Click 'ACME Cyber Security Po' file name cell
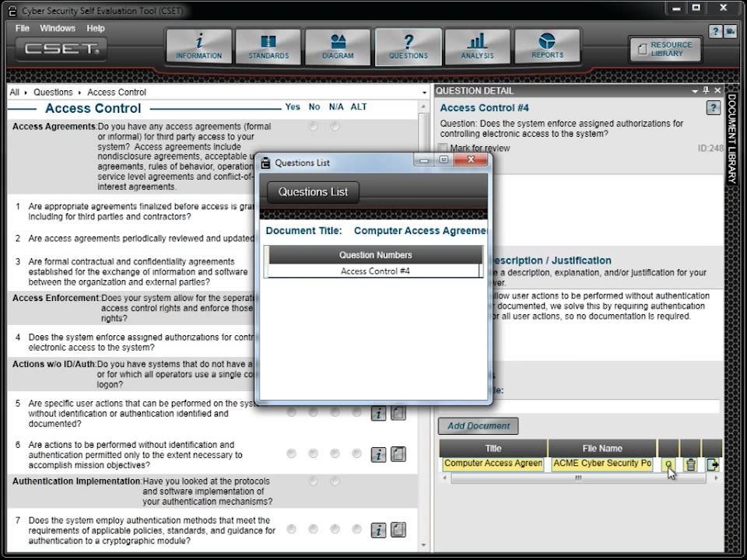The width and height of the screenshot is (747, 560). click(602, 464)
